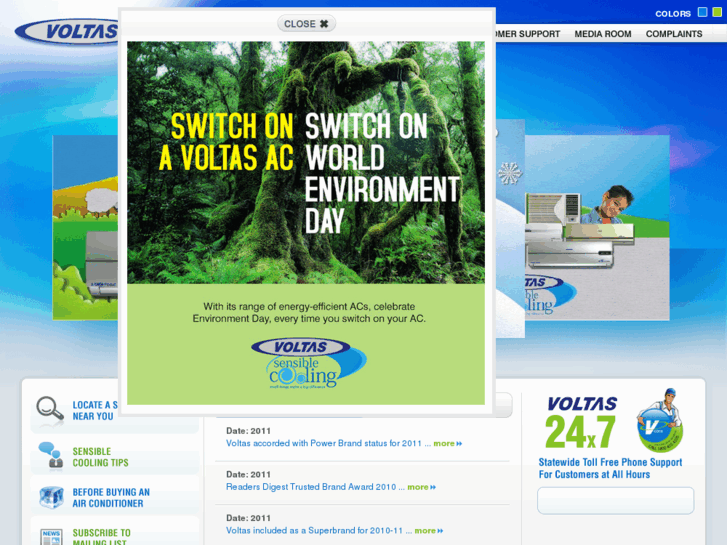This screenshot has width=727, height=545.
Task: Read more about Readers Digest Trusted Brand Award
Action: [421, 487]
